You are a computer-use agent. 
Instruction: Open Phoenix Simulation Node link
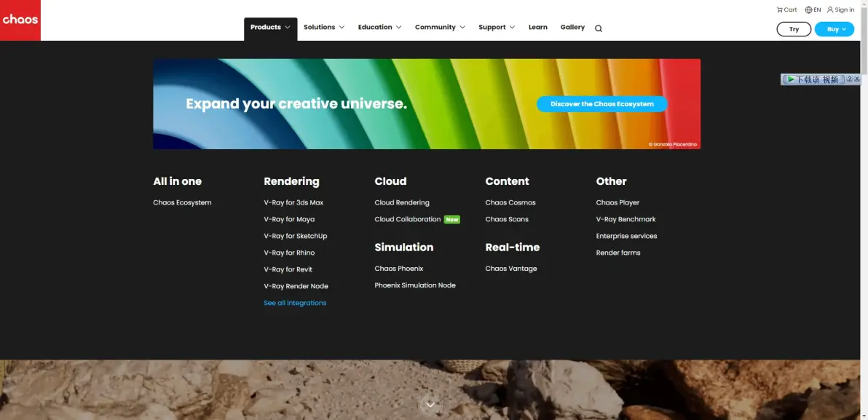pyautogui.click(x=415, y=285)
